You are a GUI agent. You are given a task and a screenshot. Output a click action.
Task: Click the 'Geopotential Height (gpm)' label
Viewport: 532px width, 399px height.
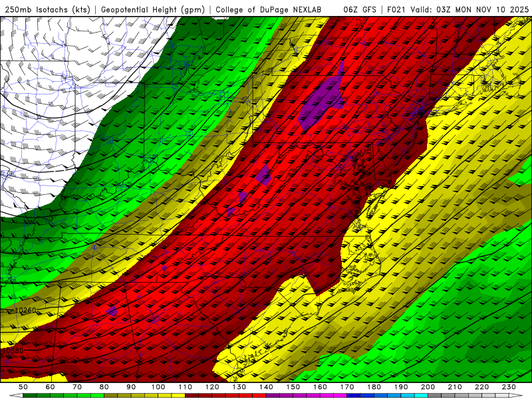pos(153,10)
